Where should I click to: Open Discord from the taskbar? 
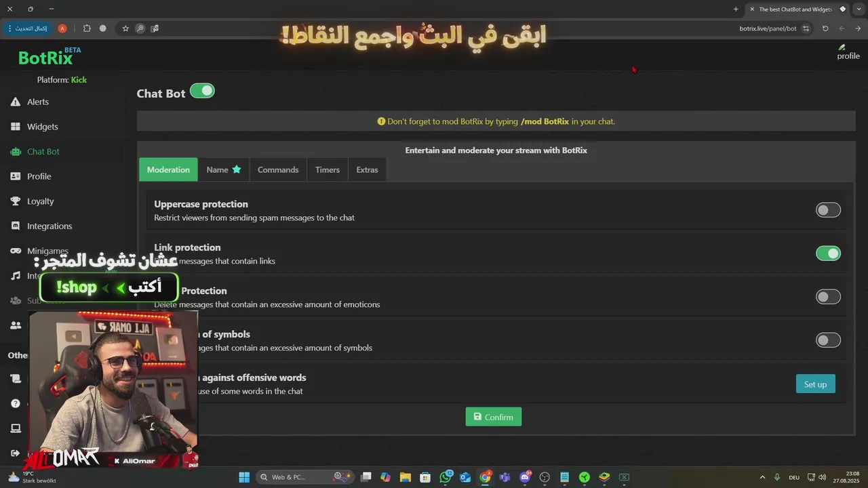tap(525, 477)
